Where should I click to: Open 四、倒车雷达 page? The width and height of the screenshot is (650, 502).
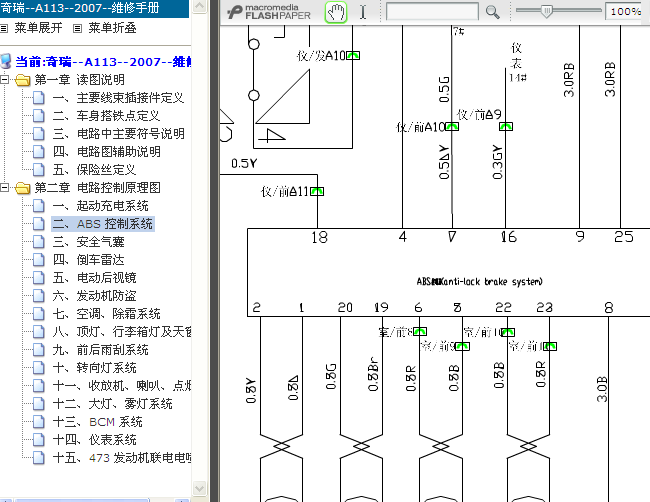tap(88, 260)
